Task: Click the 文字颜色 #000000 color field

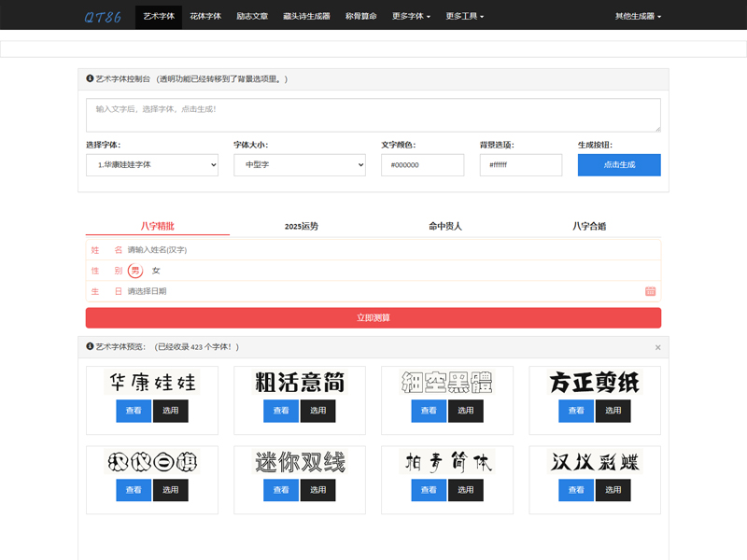Action: pos(422,165)
